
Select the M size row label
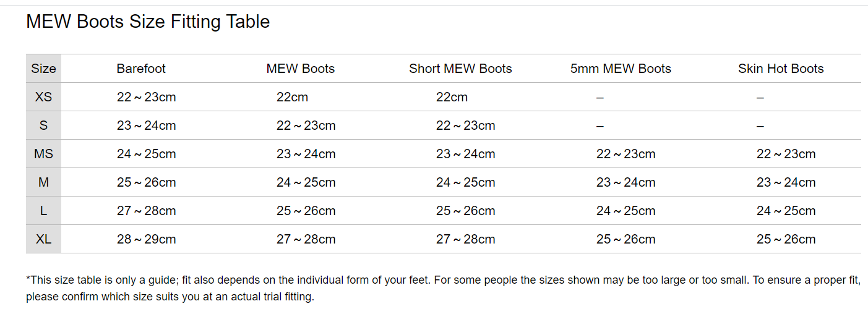(x=43, y=182)
